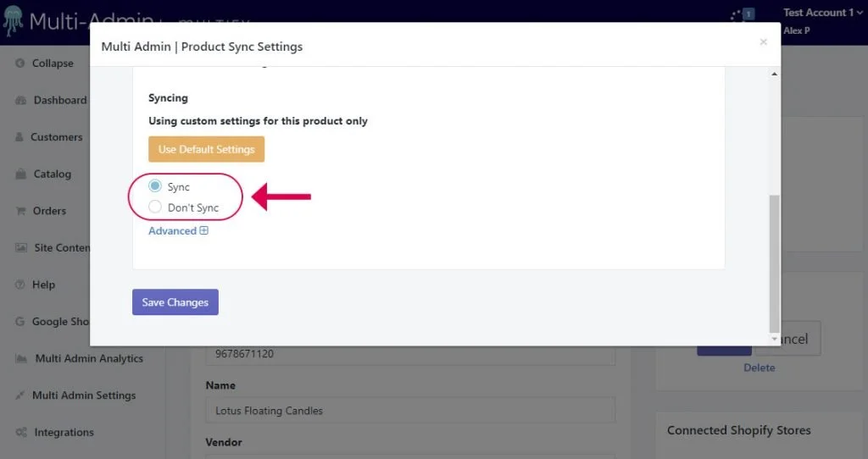Image resolution: width=868 pixels, height=459 pixels.
Task: Click the Connected Shopify Stores heading
Action: click(738, 430)
